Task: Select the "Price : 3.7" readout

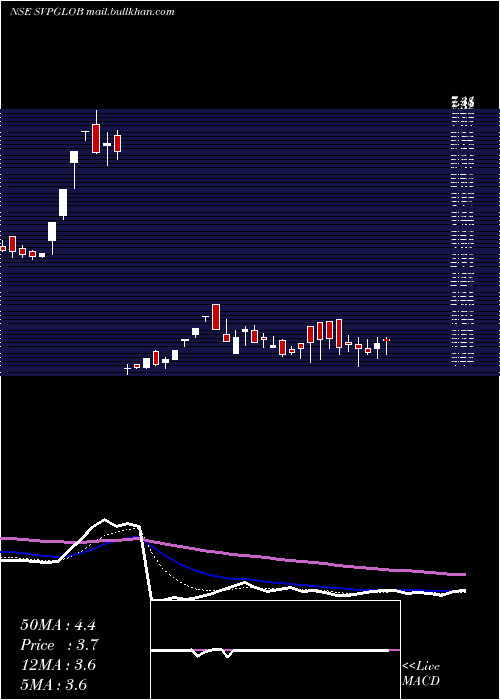Action: 59,645
